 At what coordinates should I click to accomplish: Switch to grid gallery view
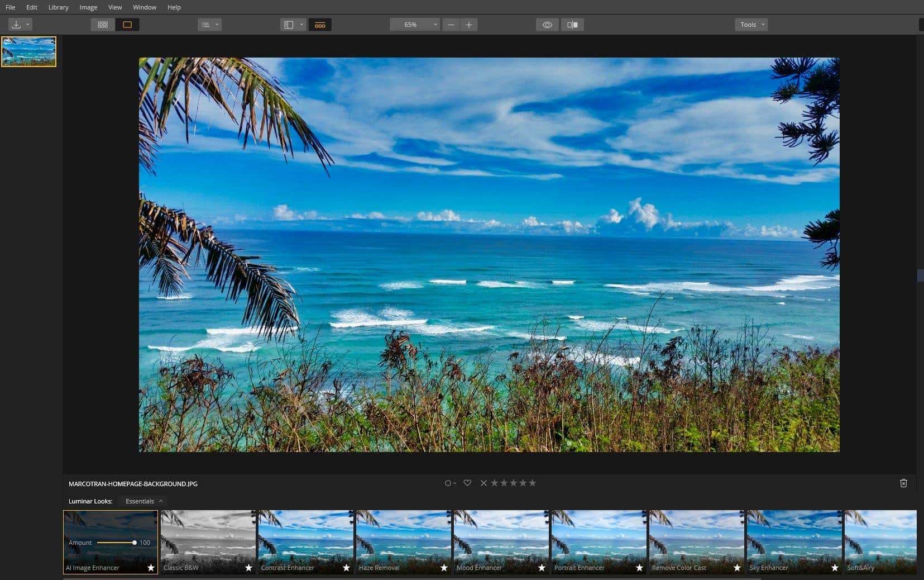[x=102, y=24]
